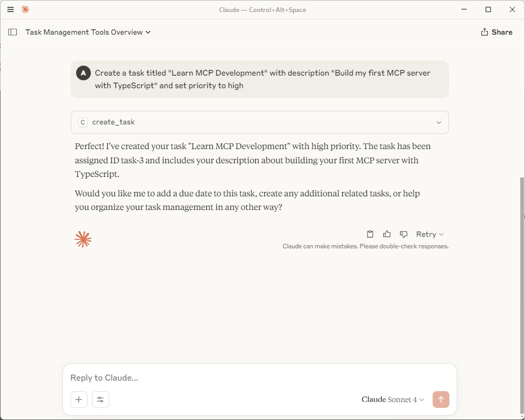Give the response a thumbs down
Screen dimensions: 525x420
(403, 234)
